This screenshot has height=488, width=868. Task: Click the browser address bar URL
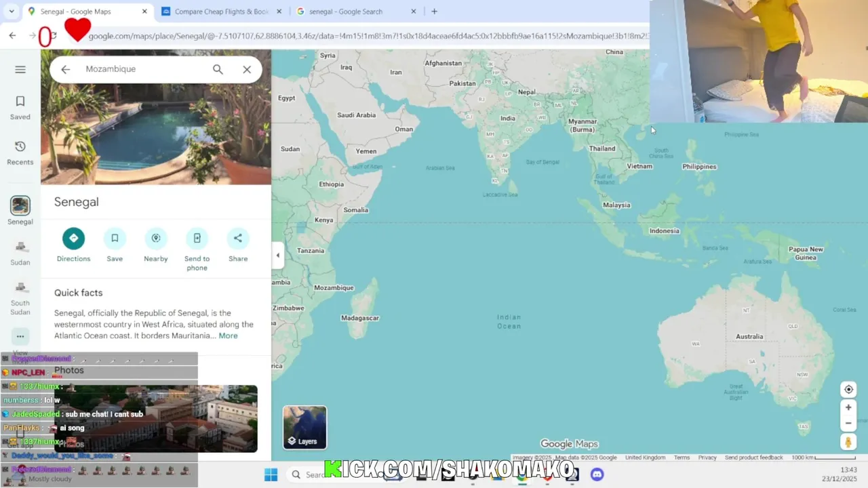pos(368,36)
